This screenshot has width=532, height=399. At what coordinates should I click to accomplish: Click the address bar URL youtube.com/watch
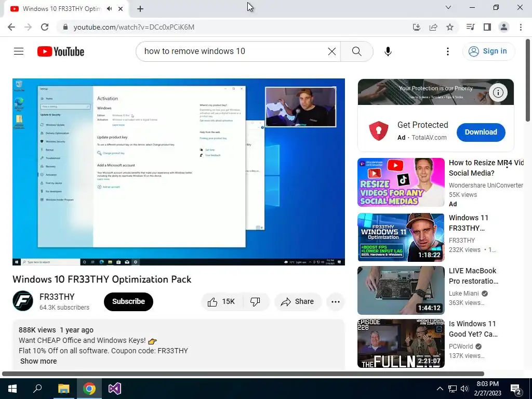point(134,27)
